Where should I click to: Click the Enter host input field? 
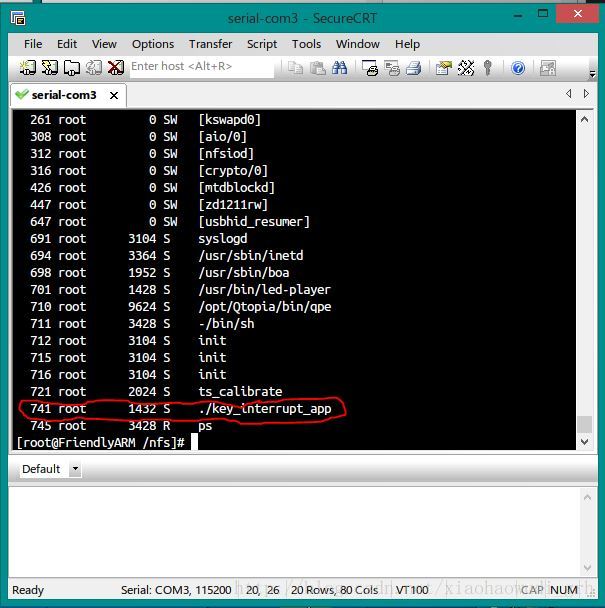pyautogui.click(x=202, y=67)
